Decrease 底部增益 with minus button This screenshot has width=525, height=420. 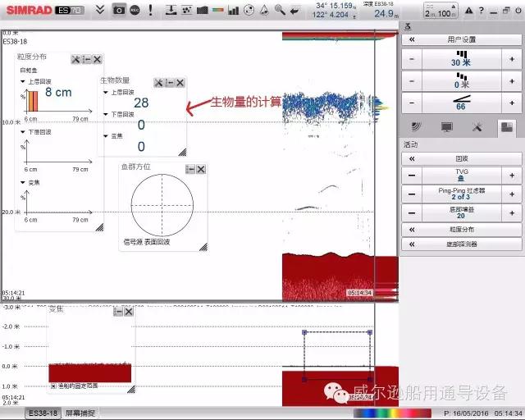[x=411, y=212]
